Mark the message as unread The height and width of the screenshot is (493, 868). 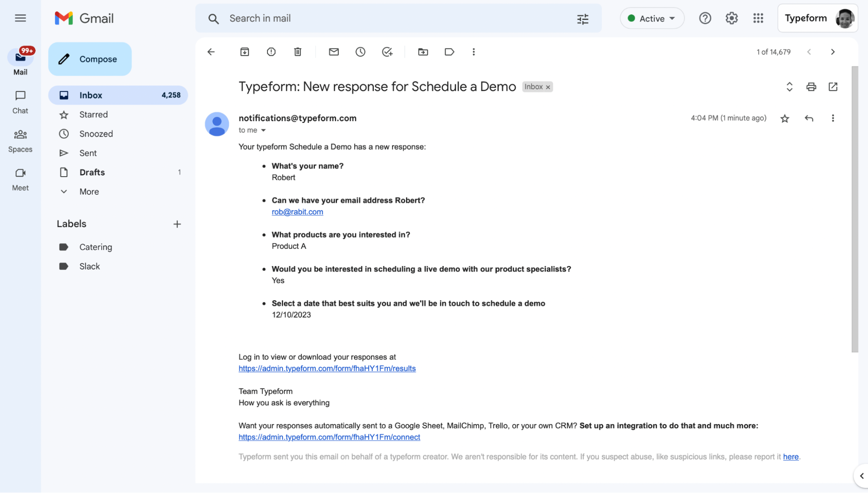click(334, 52)
